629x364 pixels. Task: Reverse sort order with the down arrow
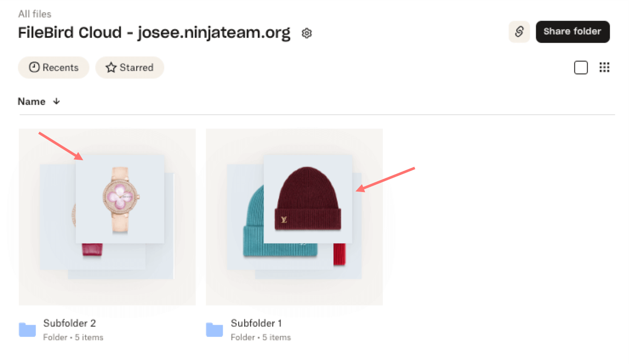pos(57,102)
